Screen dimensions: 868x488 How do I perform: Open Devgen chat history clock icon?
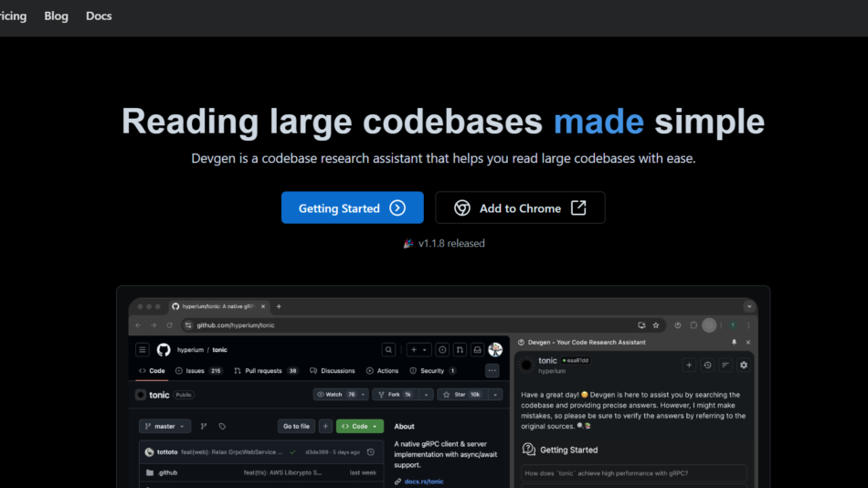click(x=707, y=365)
